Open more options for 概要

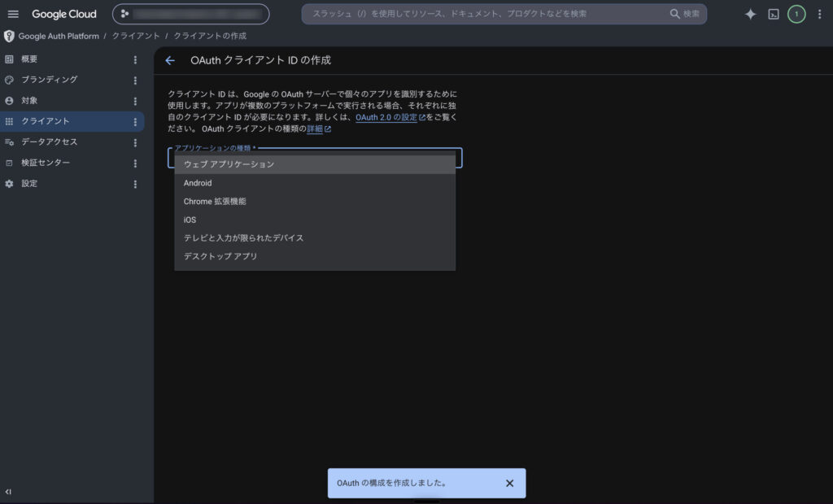[x=135, y=60]
